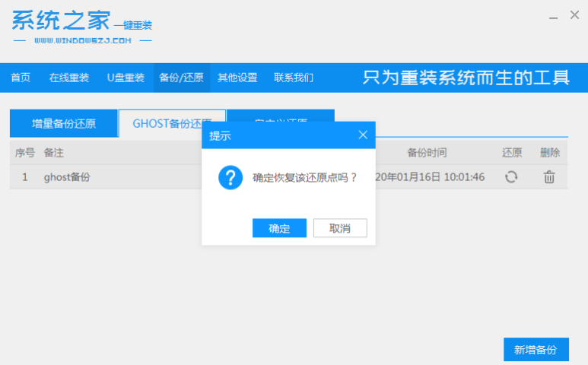Click the 提示 dialog title
The image size is (588, 365).
(220, 135)
